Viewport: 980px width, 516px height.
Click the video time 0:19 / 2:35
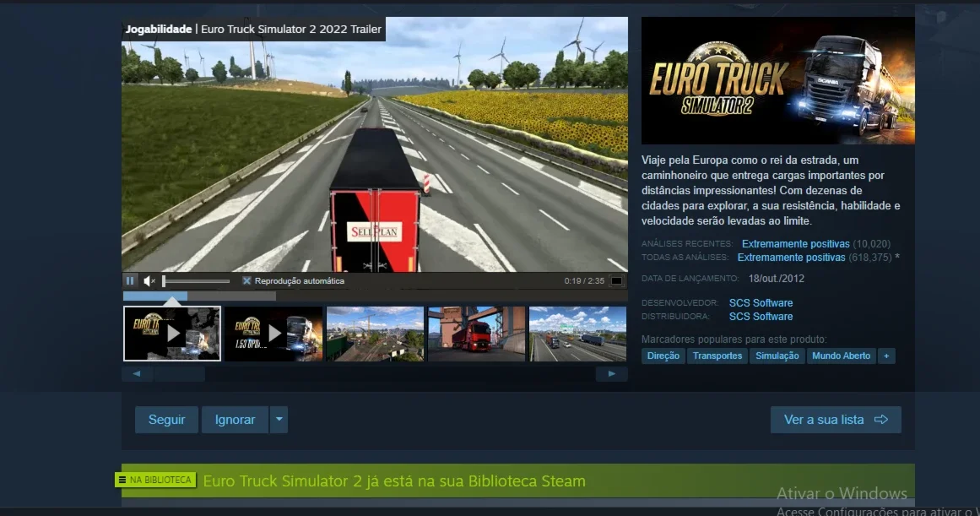(584, 281)
